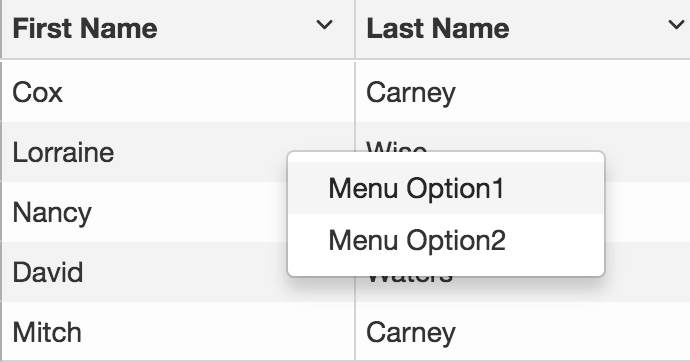Sort by the First Name header label

pyautogui.click(x=85, y=28)
